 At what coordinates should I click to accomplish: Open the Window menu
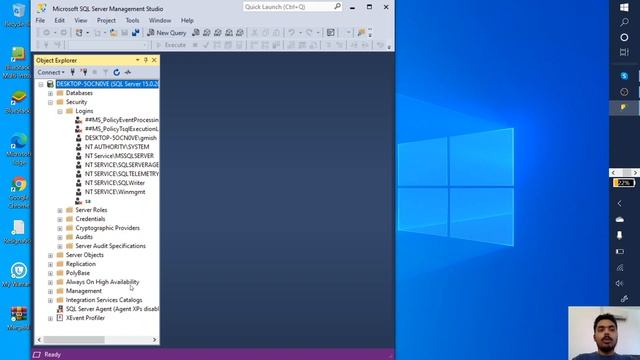160,20
